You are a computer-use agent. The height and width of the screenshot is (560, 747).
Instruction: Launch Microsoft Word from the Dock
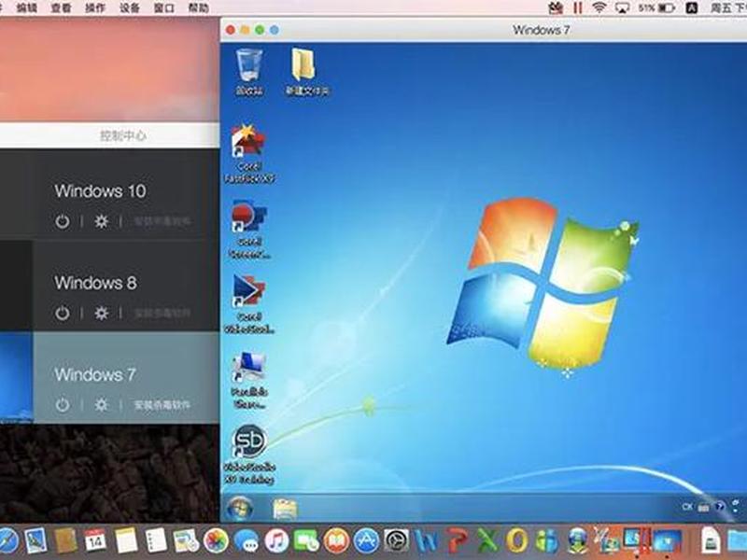[x=426, y=541]
